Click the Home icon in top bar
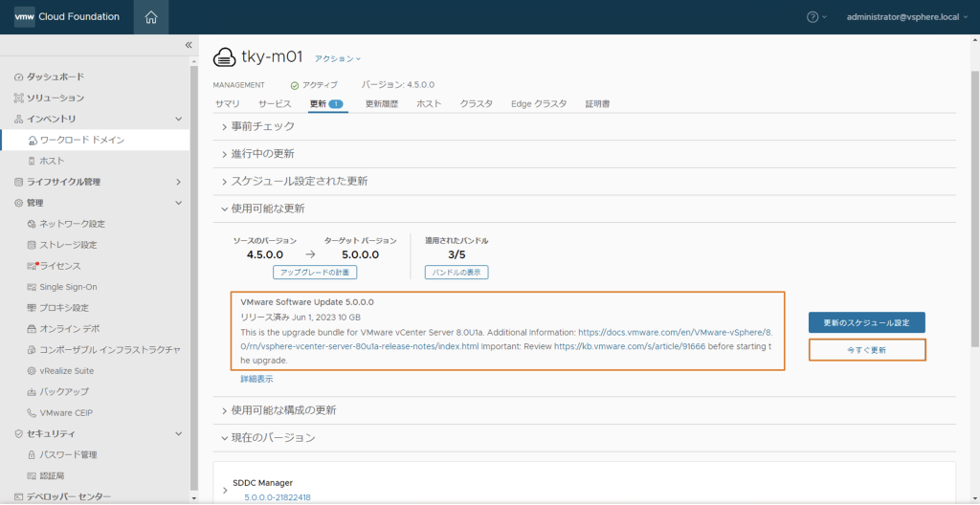Viewport: 980px width, 505px height. point(151,17)
